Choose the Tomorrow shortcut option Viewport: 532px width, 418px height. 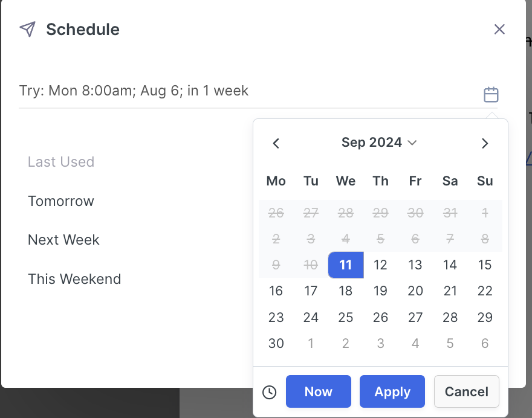tap(61, 201)
